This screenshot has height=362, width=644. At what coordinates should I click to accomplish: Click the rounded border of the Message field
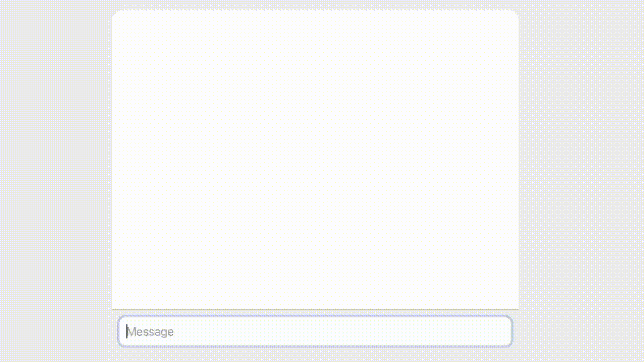315,316
